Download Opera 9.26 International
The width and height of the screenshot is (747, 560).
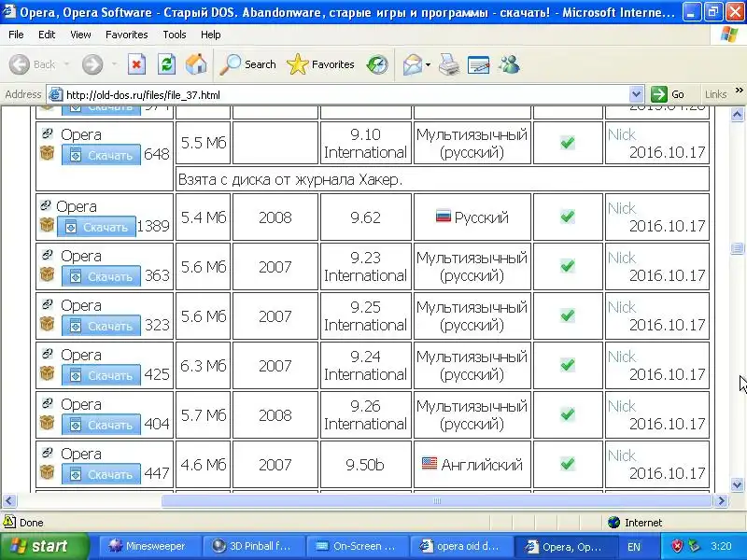pyautogui.click(x=101, y=425)
